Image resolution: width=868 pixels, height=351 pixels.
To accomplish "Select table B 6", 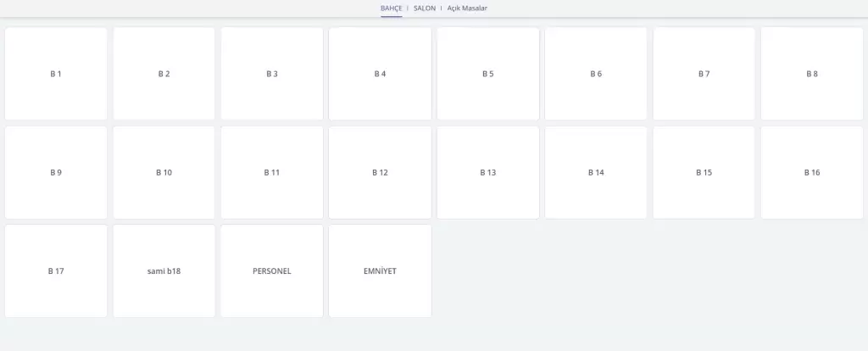I will tap(596, 74).
